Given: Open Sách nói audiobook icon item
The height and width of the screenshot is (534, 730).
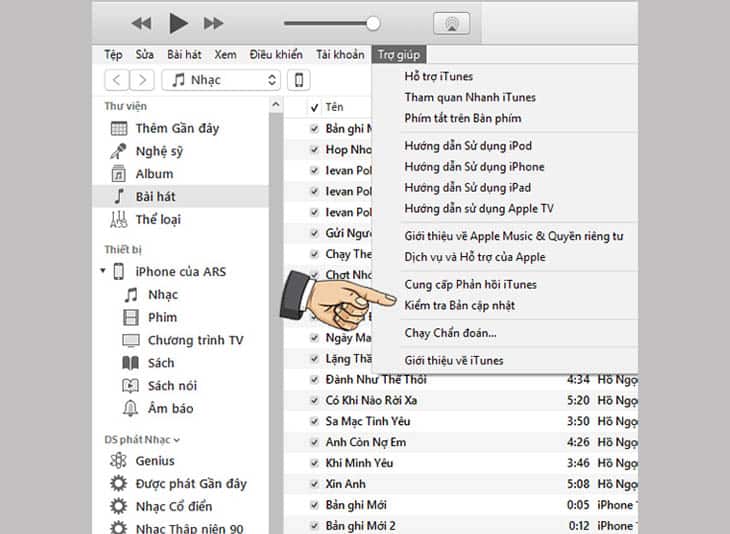Looking at the screenshot, I should 130,385.
